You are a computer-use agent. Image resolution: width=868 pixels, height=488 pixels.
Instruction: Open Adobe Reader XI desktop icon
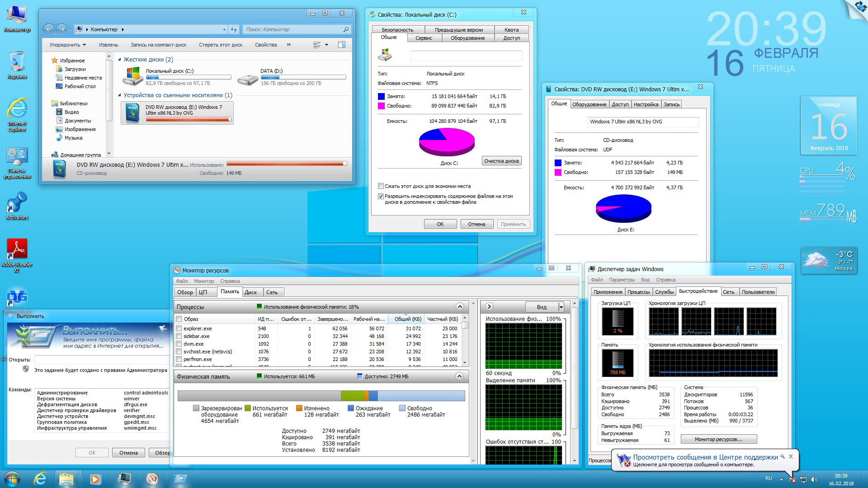[x=17, y=249]
